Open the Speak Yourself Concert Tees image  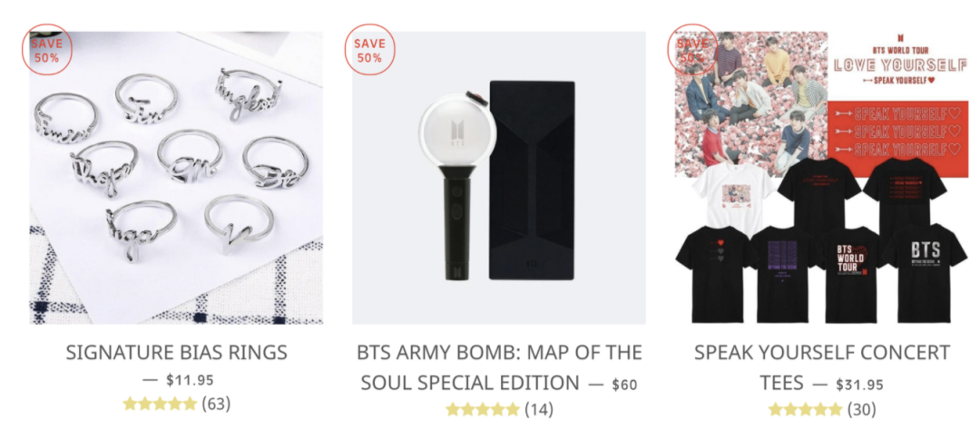point(822,178)
